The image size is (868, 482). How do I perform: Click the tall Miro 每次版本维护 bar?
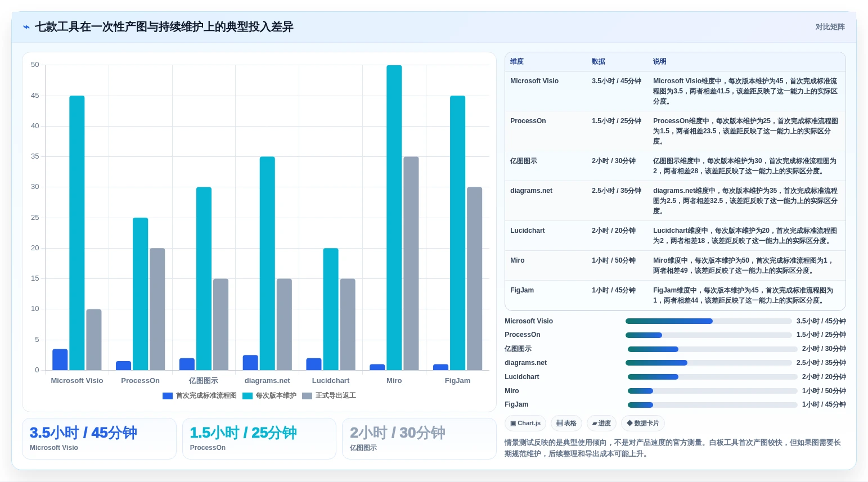[x=394, y=218]
